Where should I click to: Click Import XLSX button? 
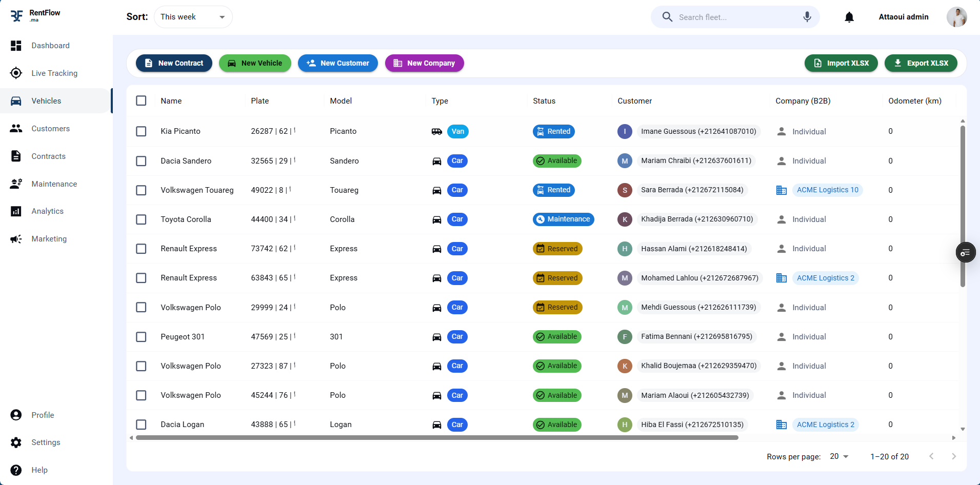(x=841, y=63)
